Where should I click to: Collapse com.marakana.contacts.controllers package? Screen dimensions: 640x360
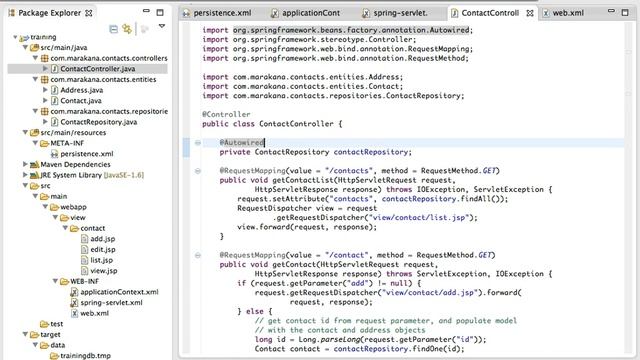point(35,58)
